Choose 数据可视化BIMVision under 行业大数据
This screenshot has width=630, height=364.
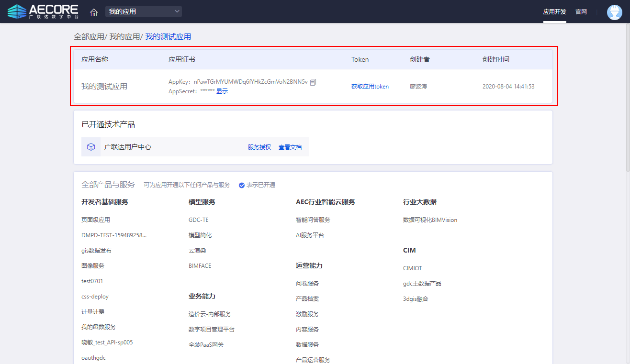(430, 220)
